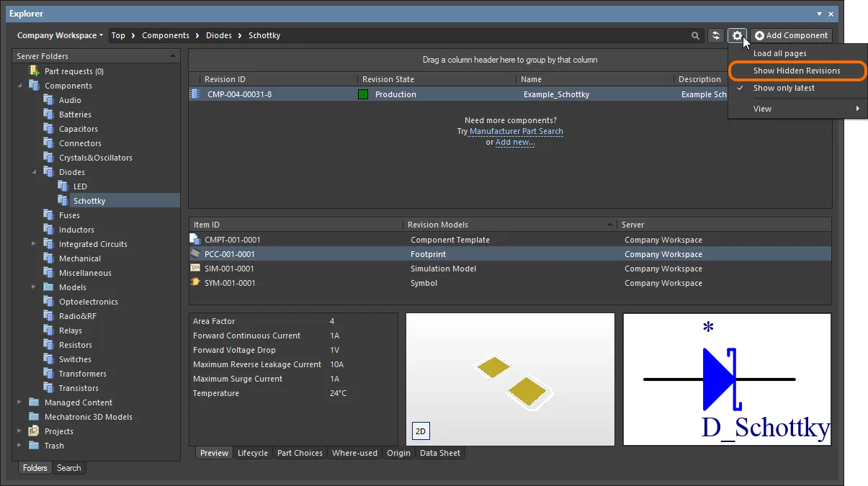Collapse the Components tree node
The width and height of the screenshot is (868, 486).
click(x=20, y=86)
